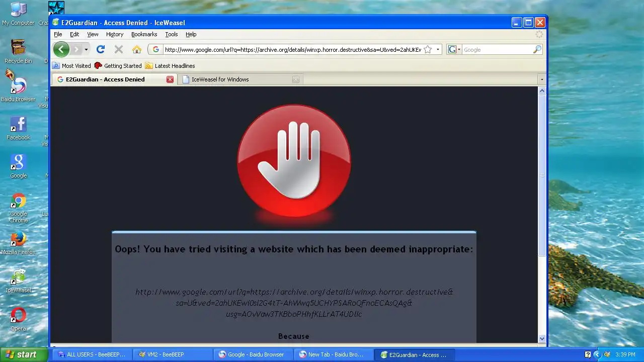Select the E2Guardian - Access Denied tab
The image size is (644, 362).
coord(114,79)
